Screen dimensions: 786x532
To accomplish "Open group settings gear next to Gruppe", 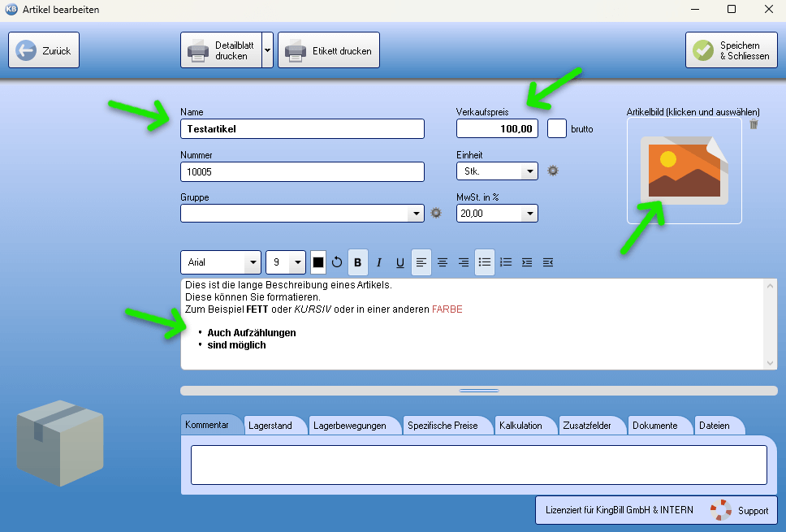I will coord(436,213).
